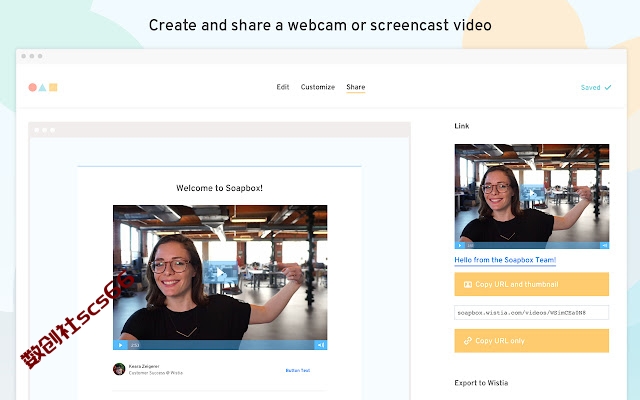Viewport: 640px width, 400px height.
Task: Select the Share tab
Action: (356, 87)
